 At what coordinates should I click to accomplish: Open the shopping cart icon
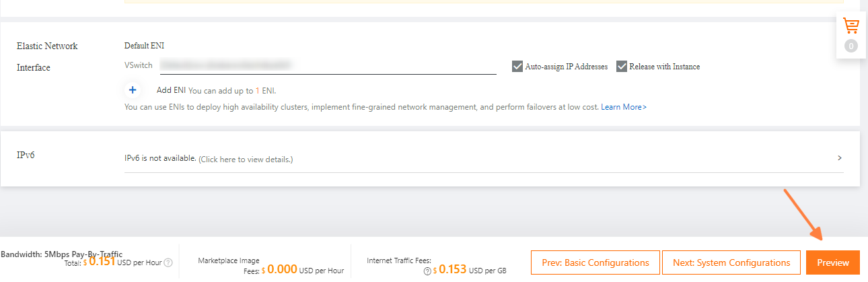tap(851, 26)
